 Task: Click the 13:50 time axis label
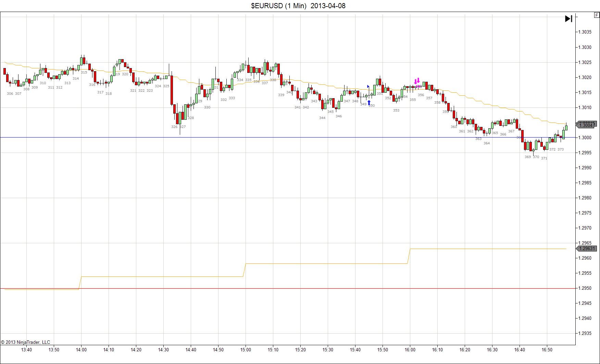click(54, 350)
